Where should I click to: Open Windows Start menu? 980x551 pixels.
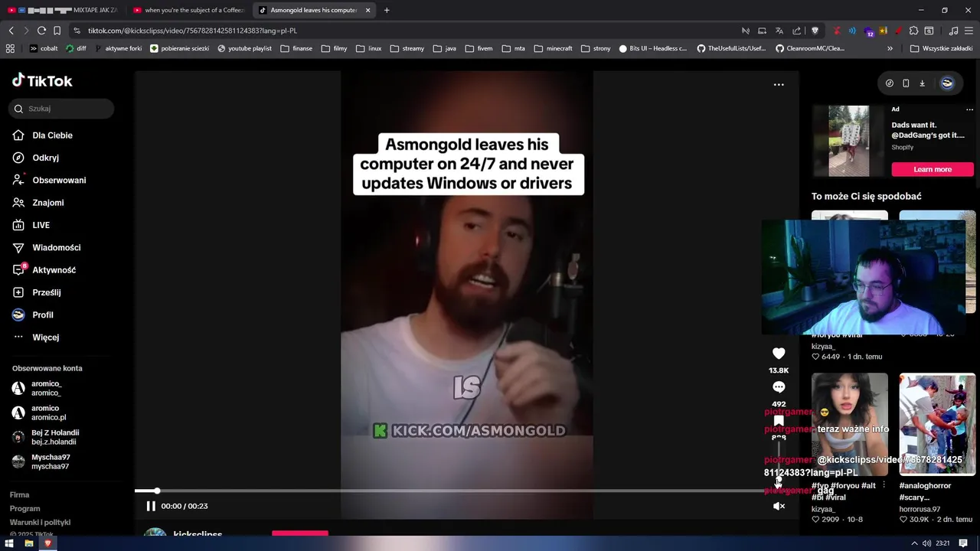pyautogui.click(x=10, y=543)
